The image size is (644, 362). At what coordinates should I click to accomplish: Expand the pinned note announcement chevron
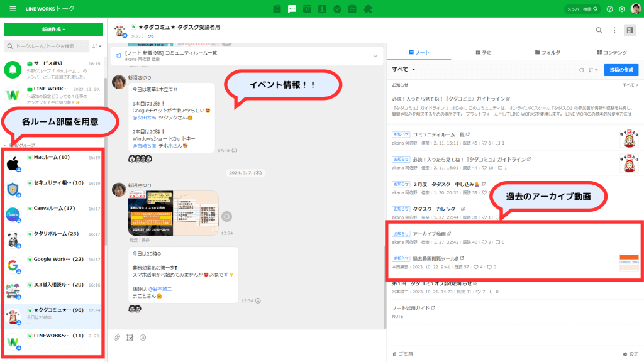tap(375, 56)
